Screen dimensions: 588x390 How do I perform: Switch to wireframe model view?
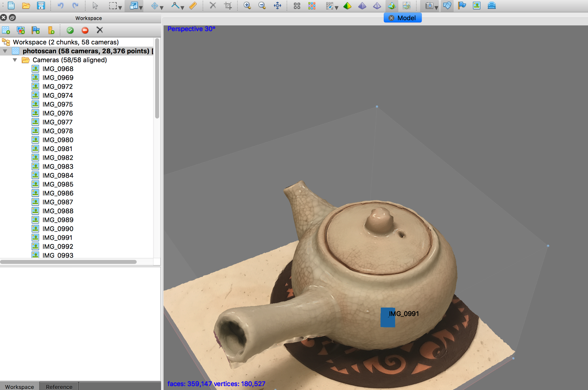pyautogui.click(x=377, y=5)
